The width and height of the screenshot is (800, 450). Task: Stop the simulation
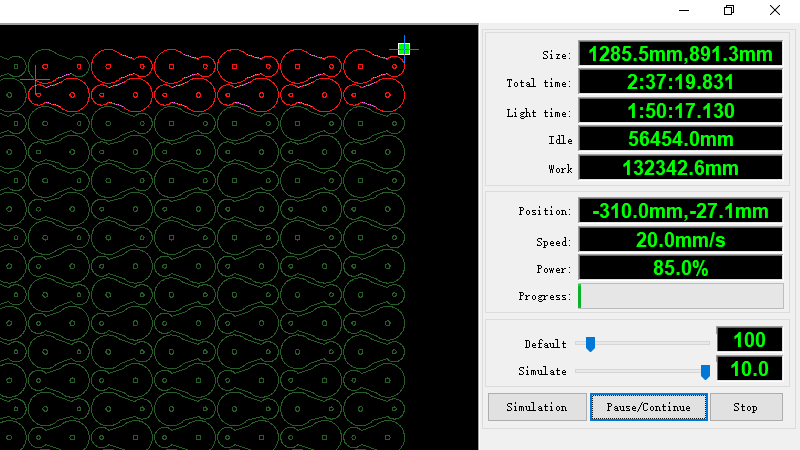click(746, 407)
